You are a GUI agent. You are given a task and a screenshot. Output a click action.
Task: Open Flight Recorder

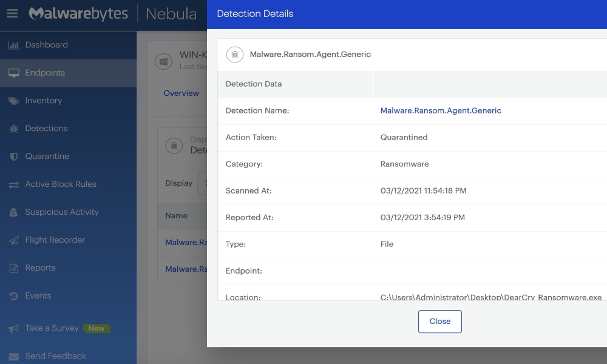coord(55,240)
